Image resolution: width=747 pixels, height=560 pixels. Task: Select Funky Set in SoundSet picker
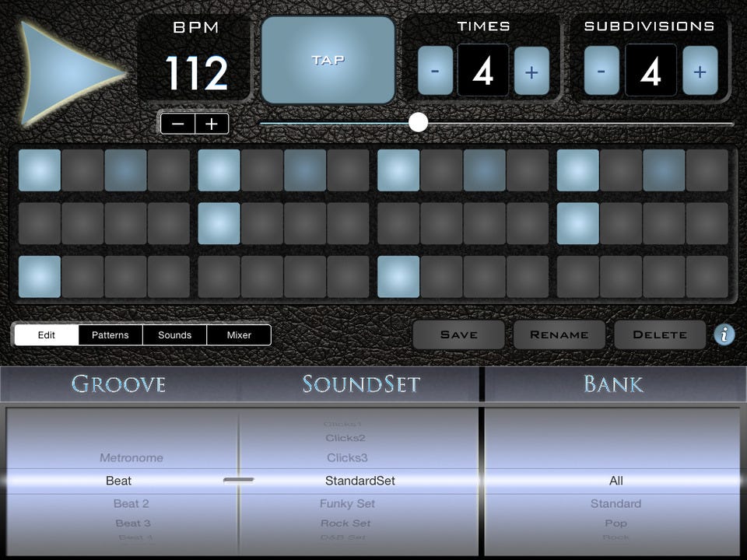pos(347,503)
